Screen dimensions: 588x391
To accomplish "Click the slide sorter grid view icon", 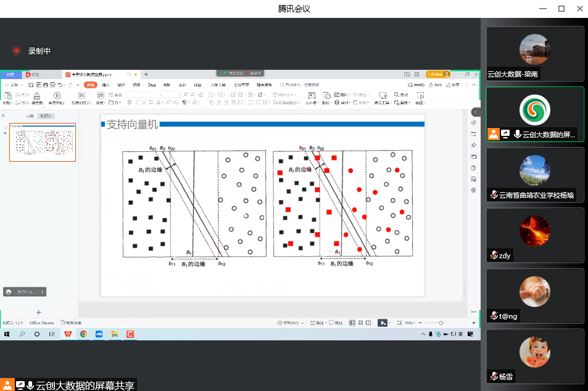I will (x=360, y=322).
